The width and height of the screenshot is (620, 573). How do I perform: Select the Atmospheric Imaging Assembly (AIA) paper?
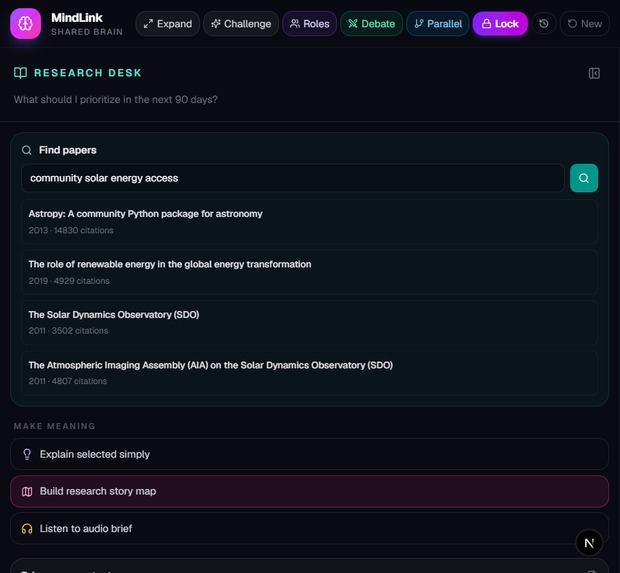309,373
